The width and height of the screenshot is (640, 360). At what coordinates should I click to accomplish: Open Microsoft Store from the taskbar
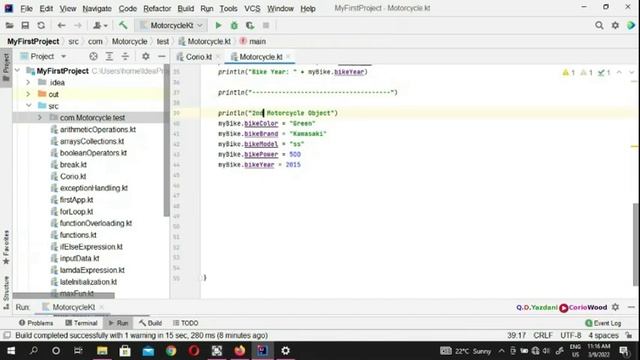point(125,351)
